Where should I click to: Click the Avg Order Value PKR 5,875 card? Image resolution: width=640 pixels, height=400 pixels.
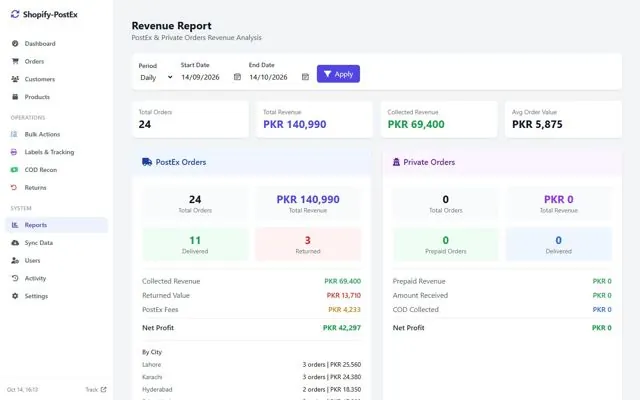point(563,119)
